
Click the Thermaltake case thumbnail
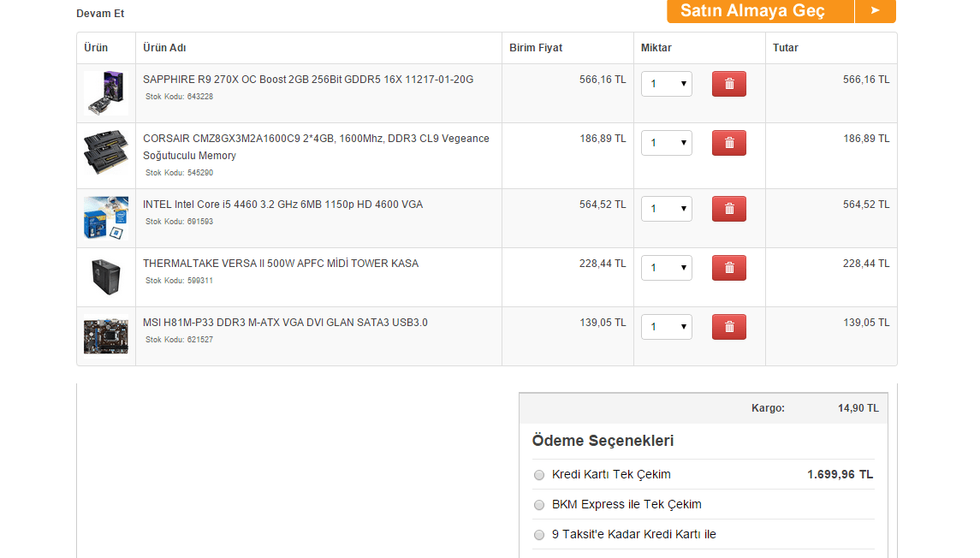click(x=106, y=276)
